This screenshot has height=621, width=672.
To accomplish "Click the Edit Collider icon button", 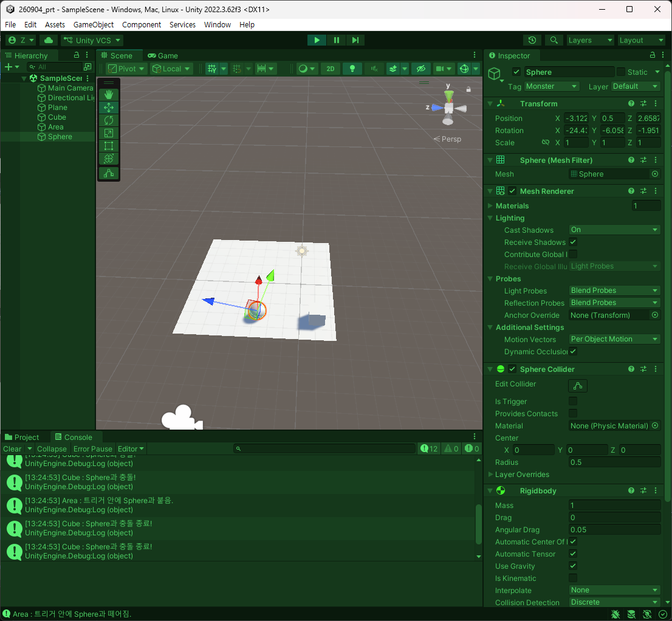I will (577, 386).
